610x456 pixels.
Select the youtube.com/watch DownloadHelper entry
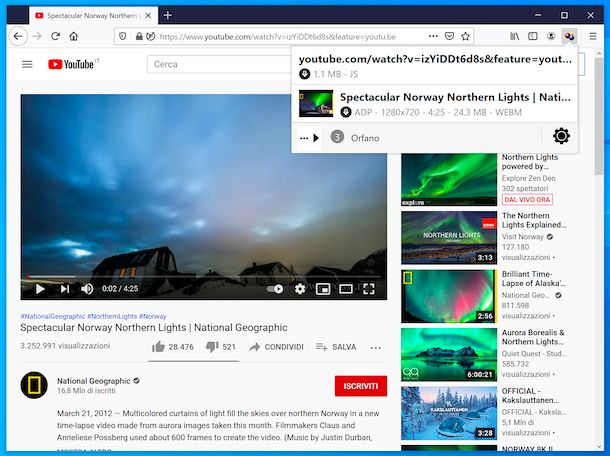click(x=435, y=65)
